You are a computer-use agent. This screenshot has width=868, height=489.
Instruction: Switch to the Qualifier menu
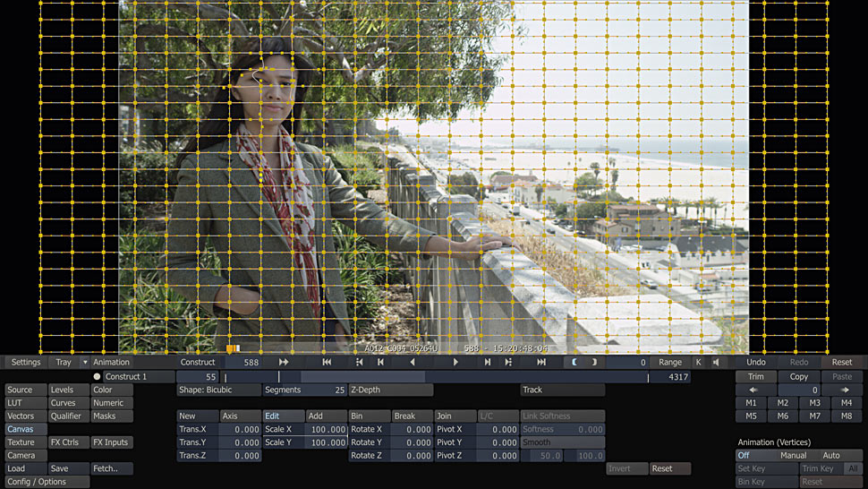click(x=67, y=416)
